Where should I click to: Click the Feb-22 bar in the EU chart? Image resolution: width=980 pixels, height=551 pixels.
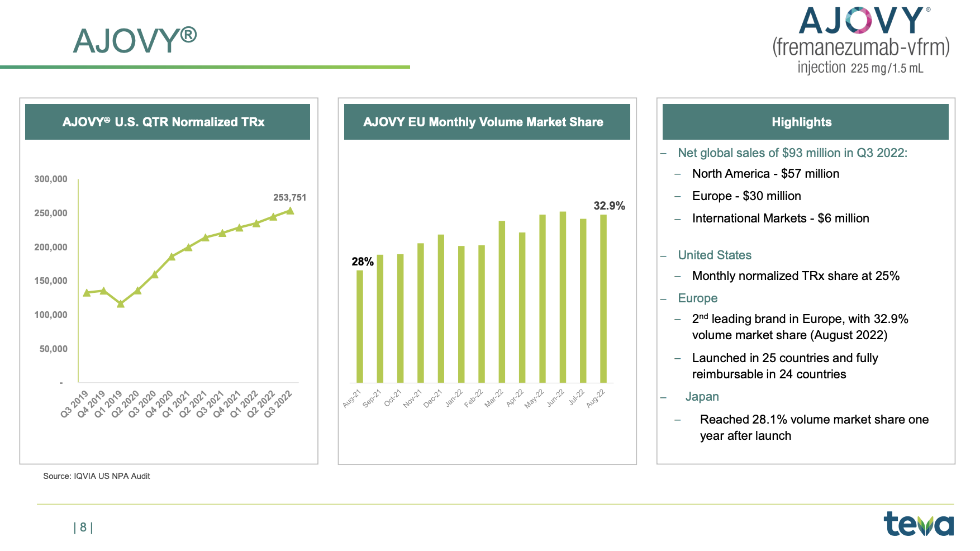(x=482, y=314)
